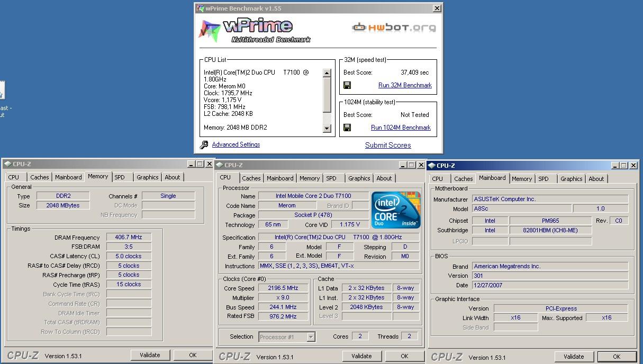Viewport: 643px width, 364px height.
Task: Click the Package value Socket P (478)
Action: [x=313, y=215]
